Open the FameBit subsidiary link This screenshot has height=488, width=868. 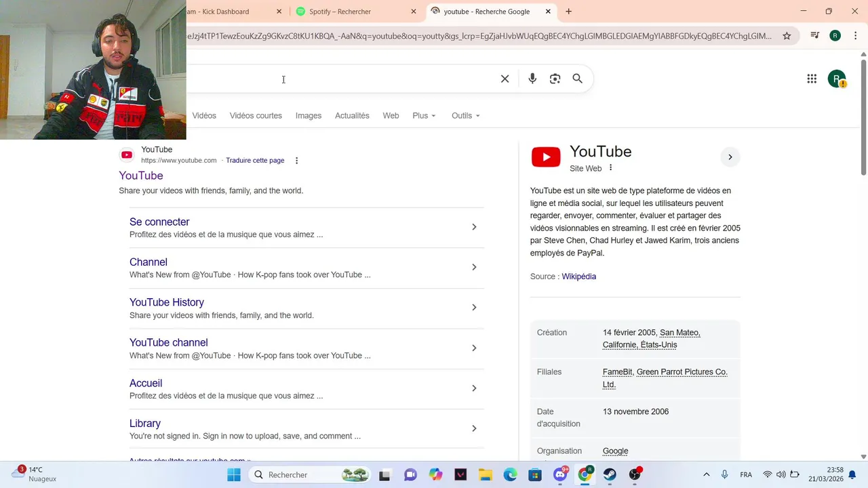pyautogui.click(x=617, y=372)
